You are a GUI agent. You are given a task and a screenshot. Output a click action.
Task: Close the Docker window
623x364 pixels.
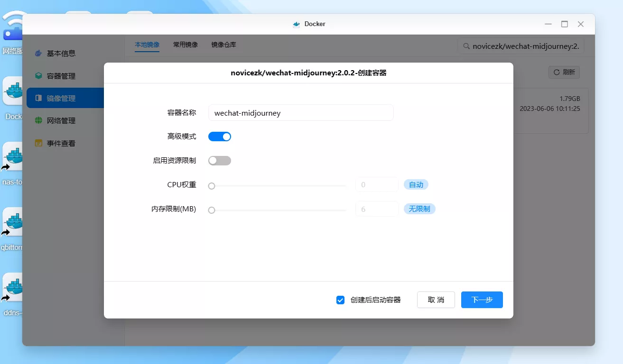coord(581,24)
